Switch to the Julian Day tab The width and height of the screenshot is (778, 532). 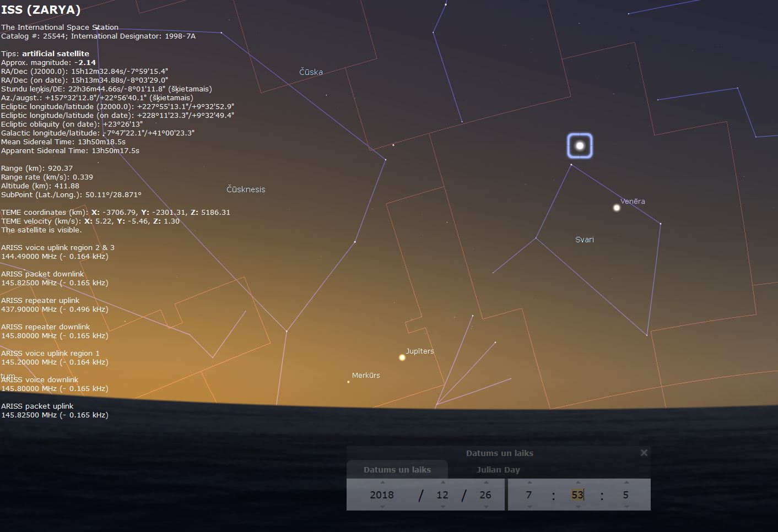498,470
